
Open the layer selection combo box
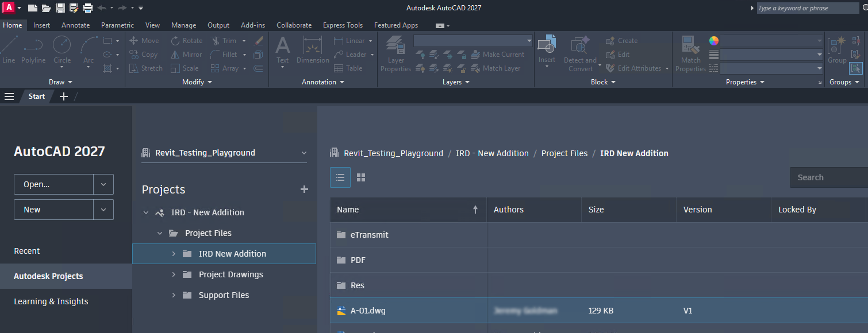474,41
